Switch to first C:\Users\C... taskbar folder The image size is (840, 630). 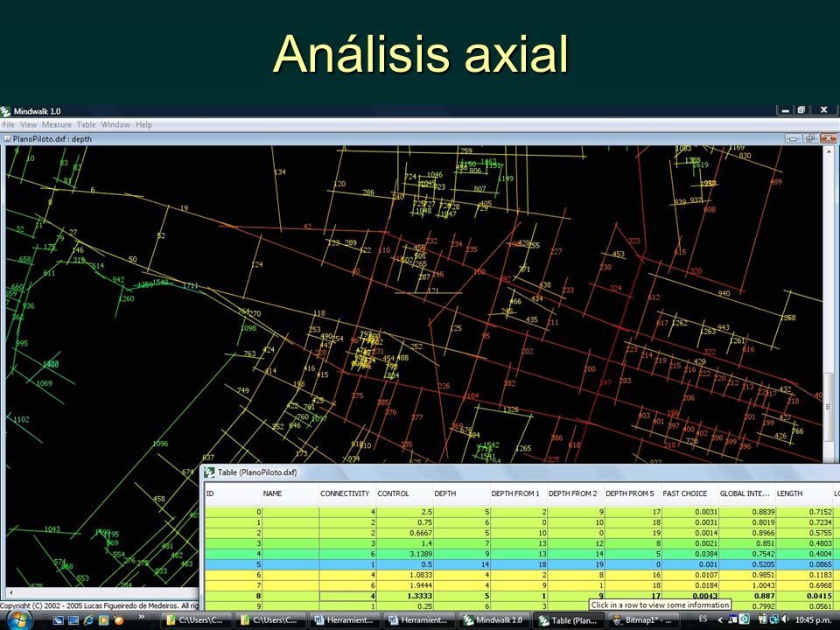coord(195,620)
